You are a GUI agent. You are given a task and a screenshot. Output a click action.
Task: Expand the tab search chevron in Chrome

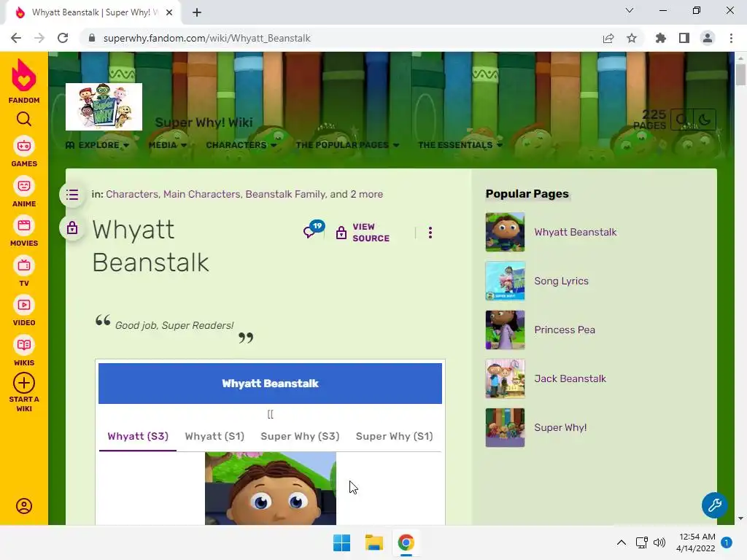click(x=630, y=10)
